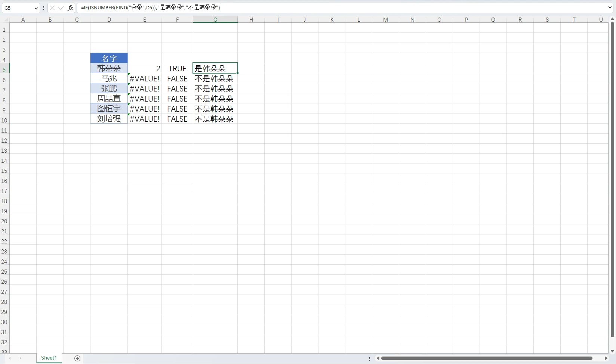The width and height of the screenshot is (616, 364).
Task: Go to next sheet with the right arrow
Action: [21, 358]
